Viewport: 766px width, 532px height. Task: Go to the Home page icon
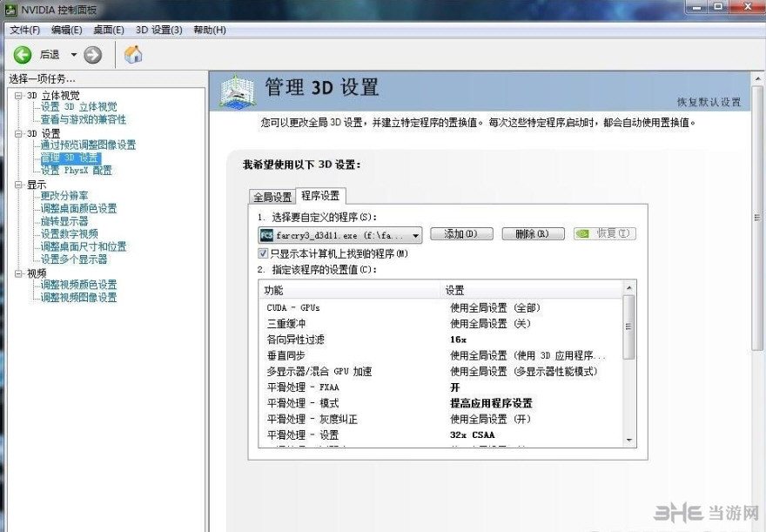pyautogui.click(x=133, y=54)
